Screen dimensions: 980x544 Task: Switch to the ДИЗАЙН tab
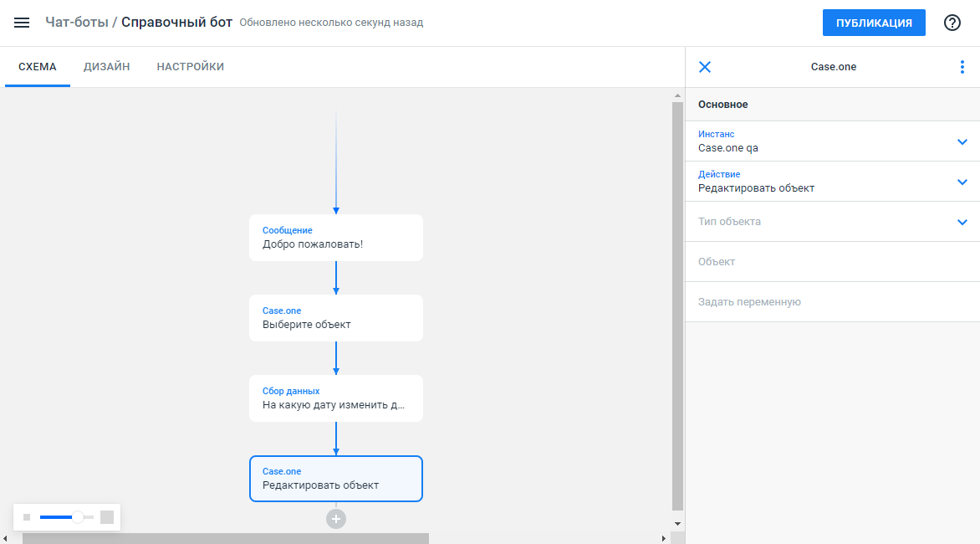pos(107,67)
